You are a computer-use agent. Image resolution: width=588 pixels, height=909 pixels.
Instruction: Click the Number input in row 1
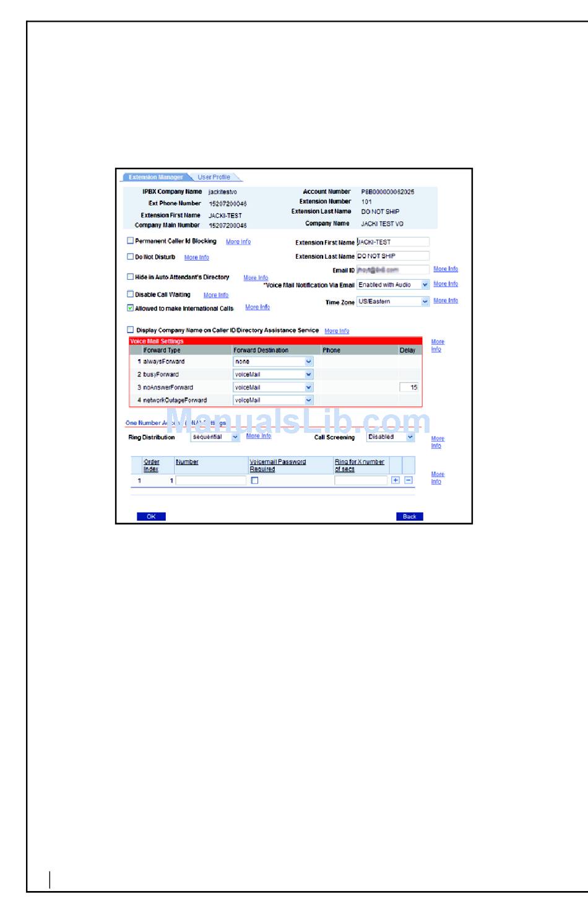click(211, 481)
